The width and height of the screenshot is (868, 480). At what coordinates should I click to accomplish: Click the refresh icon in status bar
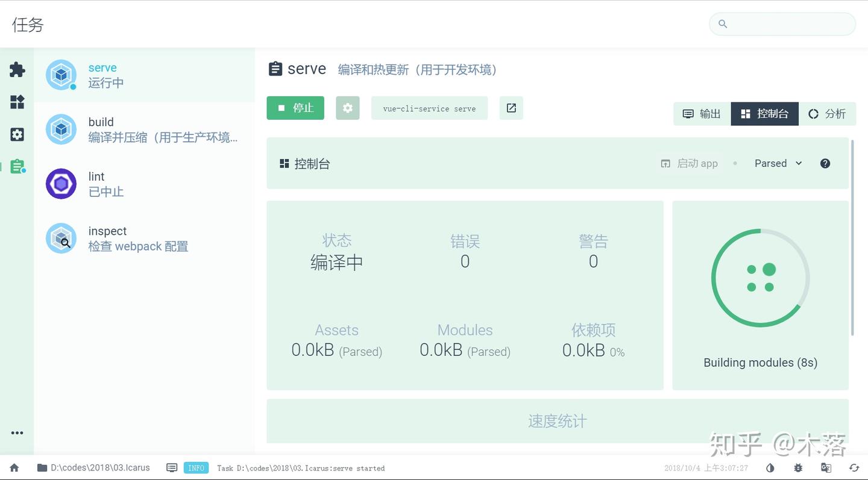pos(854,468)
